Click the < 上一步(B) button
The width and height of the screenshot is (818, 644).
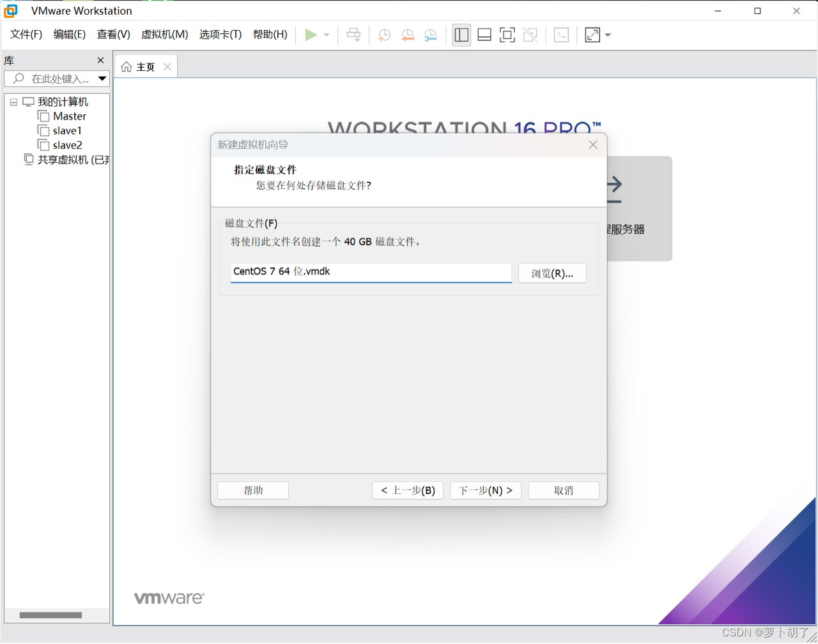(408, 491)
